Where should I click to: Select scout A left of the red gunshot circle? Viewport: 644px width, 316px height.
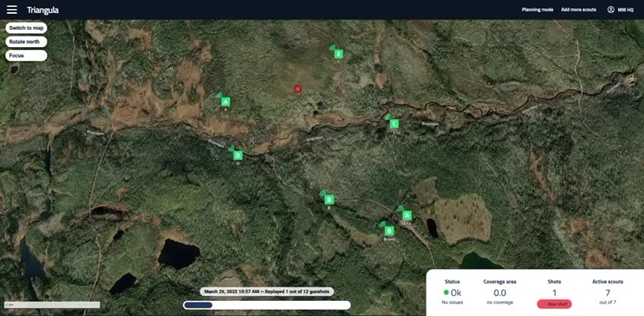[x=226, y=102]
